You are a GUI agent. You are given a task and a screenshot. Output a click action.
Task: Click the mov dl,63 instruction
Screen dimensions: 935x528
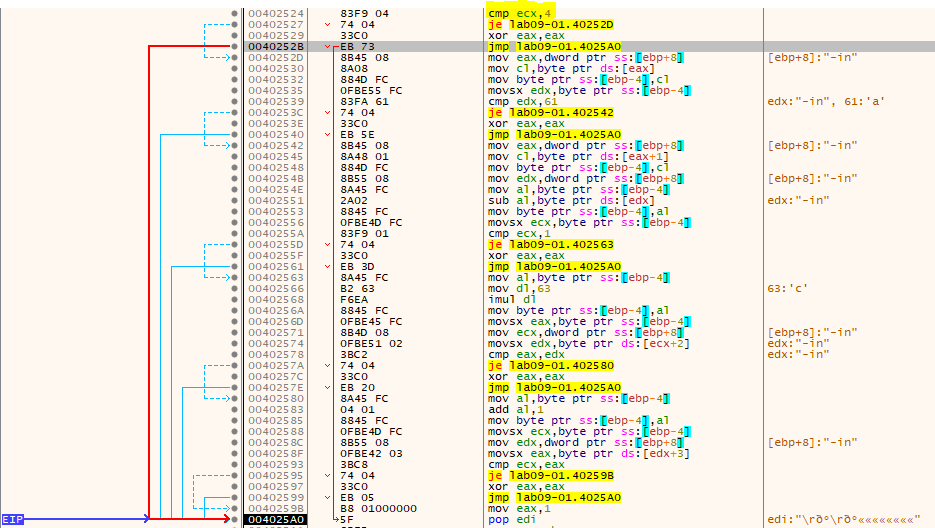point(519,289)
